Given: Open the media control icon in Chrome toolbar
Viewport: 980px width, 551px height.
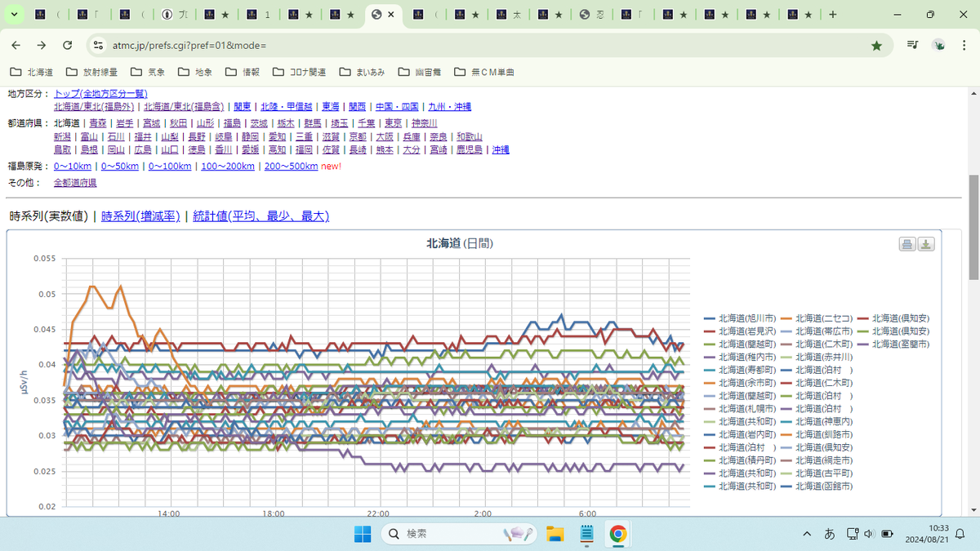Looking at the screenshot, I should coord(912,46).
